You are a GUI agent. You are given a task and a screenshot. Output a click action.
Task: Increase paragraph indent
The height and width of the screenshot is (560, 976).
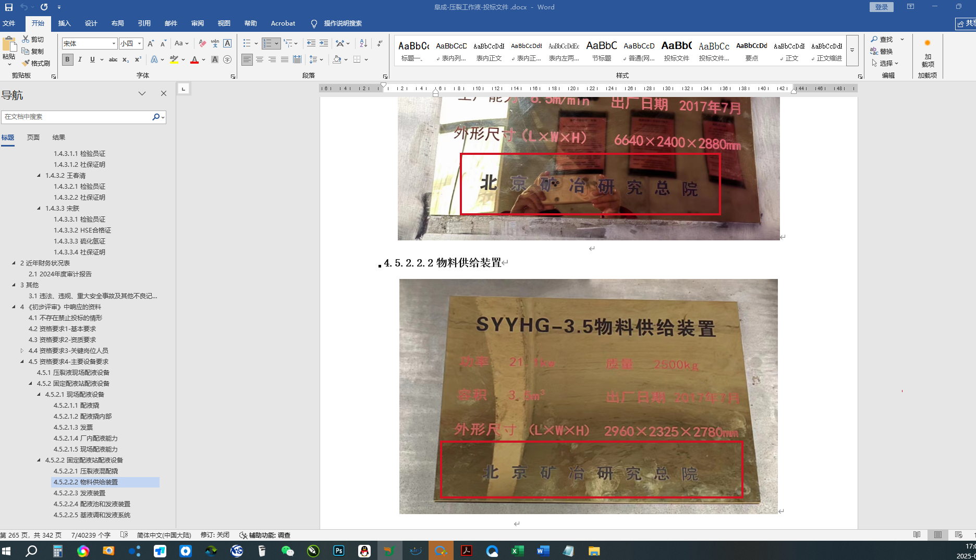[x=324, y=44]
